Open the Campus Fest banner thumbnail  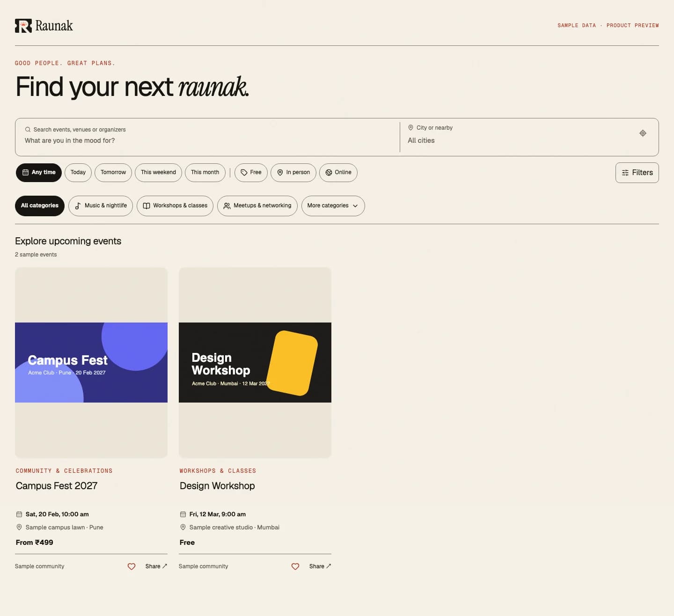pyautogui.click(x=91, y=363)
